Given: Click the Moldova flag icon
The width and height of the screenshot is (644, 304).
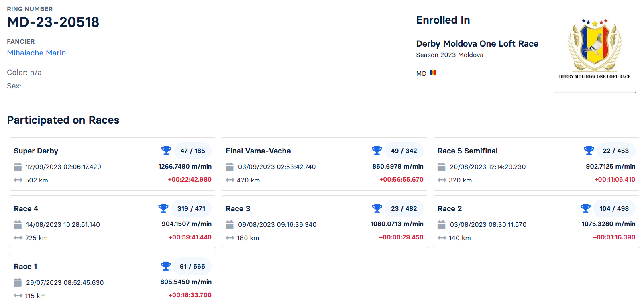Looking at the screenshot, I should [433, 73].
